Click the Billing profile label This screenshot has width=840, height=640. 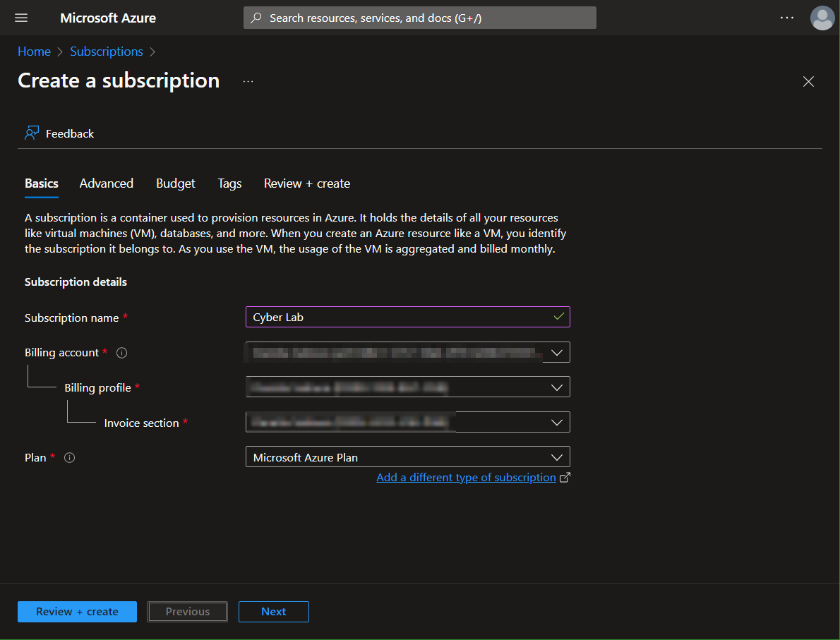click(97, 388)
